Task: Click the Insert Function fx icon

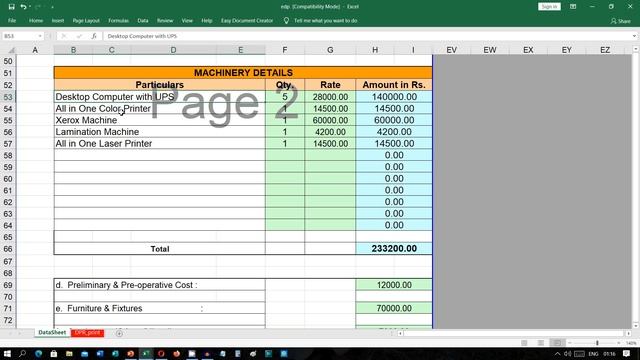Action: pos(94,36)
